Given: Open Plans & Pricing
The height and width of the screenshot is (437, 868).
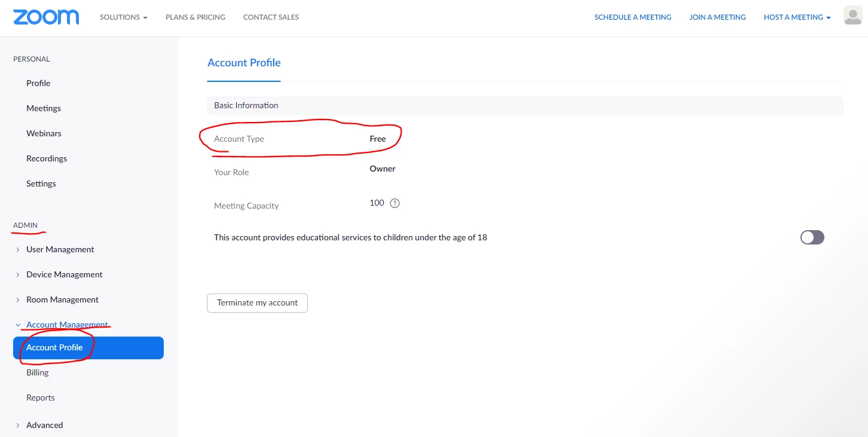Looking at the screenshot, I should coord(195,17).
